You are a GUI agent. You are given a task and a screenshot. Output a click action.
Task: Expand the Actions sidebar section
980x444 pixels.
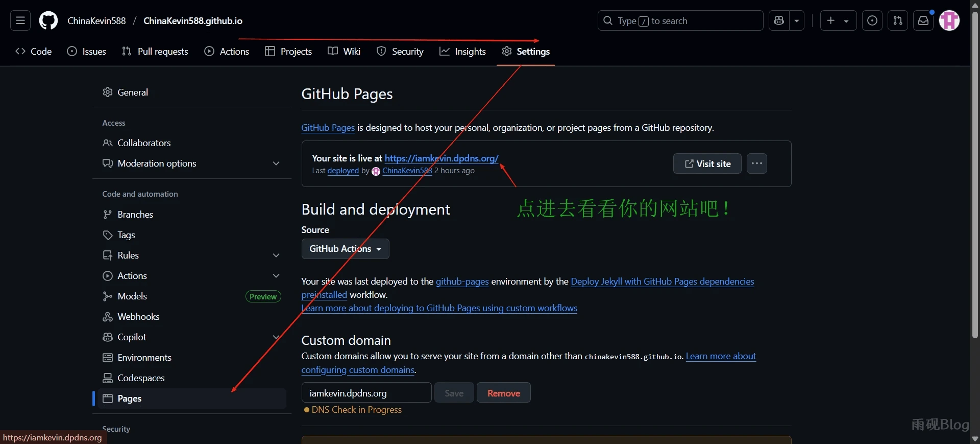click(276, 276)
